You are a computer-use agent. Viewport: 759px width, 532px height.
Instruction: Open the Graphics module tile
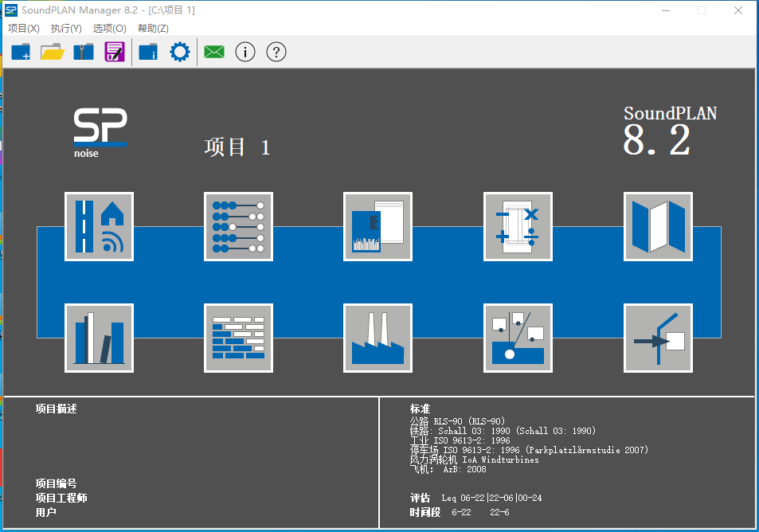click(657, 338)
